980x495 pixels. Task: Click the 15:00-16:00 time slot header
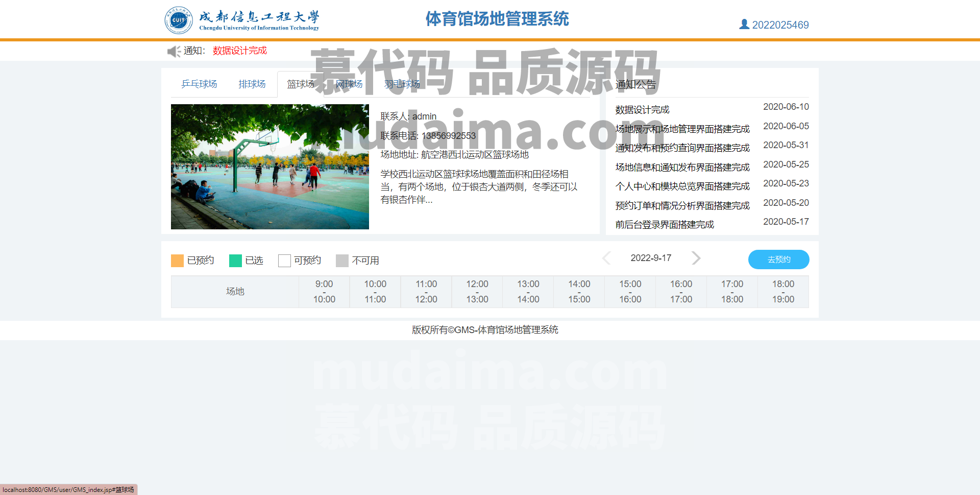(x=630, y=292)
